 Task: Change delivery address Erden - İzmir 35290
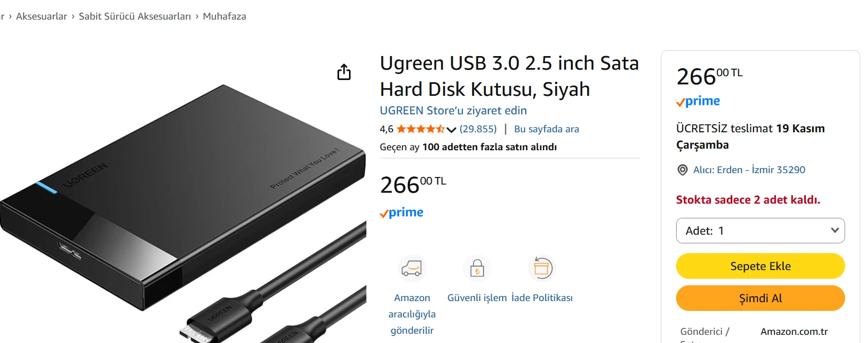(749, 170)
